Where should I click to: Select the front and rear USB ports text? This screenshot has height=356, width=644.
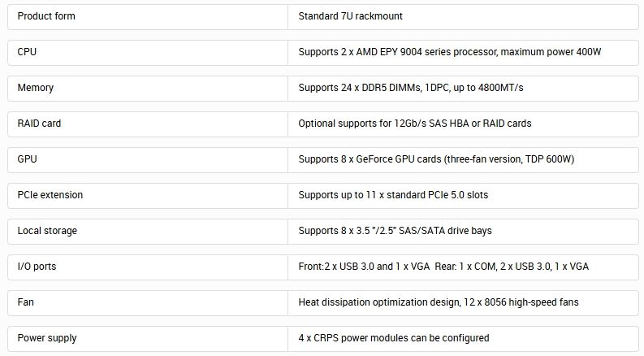click(456, 267)
